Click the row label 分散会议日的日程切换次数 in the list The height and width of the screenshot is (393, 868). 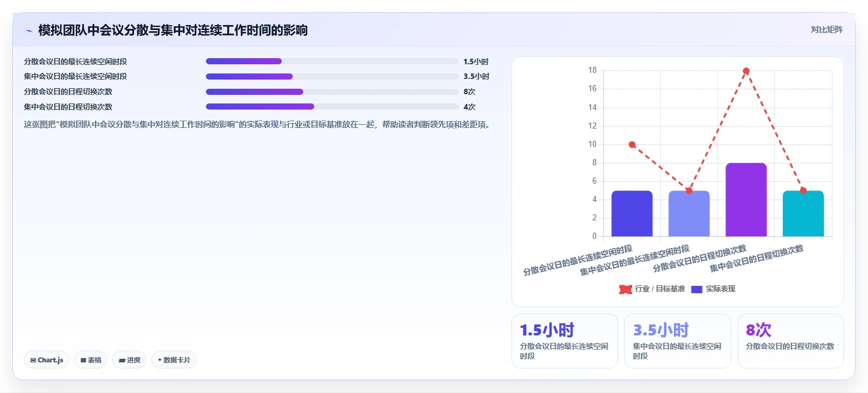point(68,92)
